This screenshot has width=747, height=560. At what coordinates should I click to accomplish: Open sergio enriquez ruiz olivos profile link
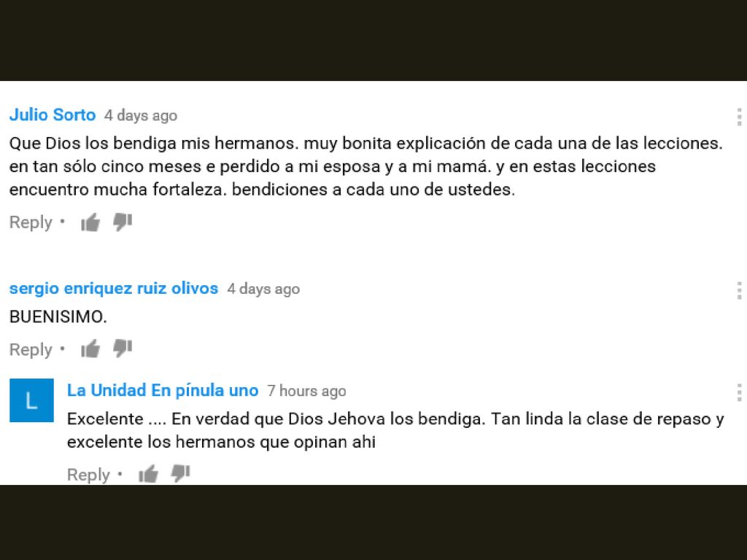[x=113, y=288]
